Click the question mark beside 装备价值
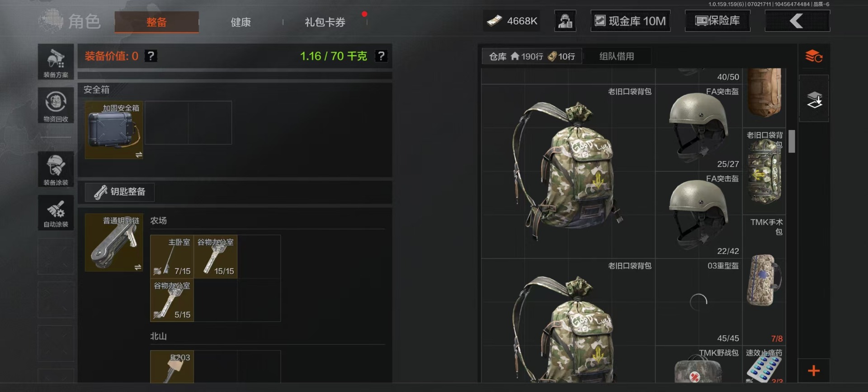The width and height of the screenshot is (868, 392). pyautogui.click(x=151, y=56)
